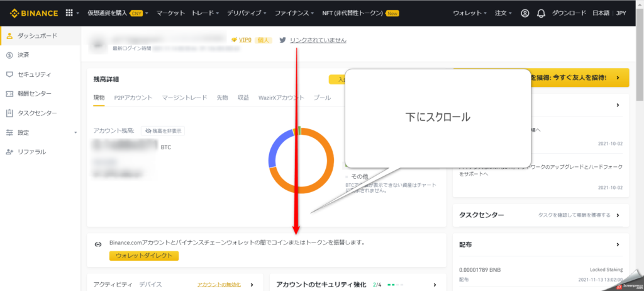Click the security progress 2/4 indicator
The width and height of the screenshot is (644, 291).
(x=388, y=285)
